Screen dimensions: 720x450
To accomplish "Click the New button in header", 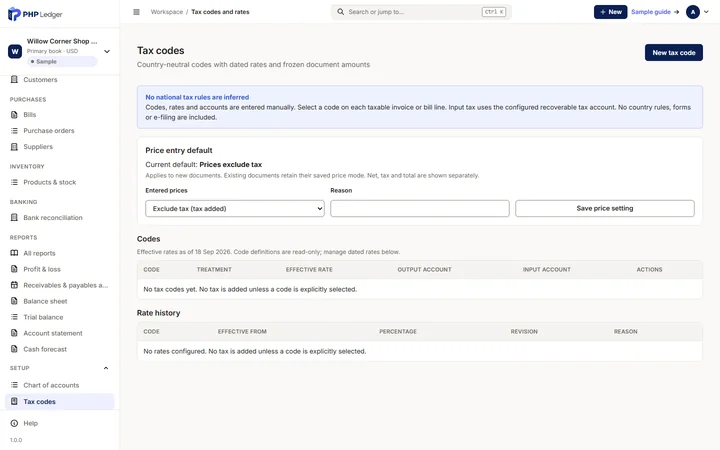I will (x=610, y=12).
